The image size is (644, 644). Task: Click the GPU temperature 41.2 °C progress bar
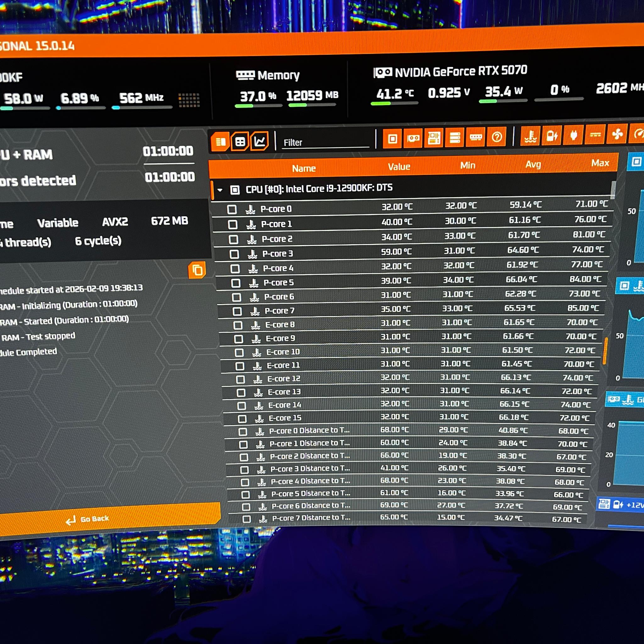[x=394, y=103]
